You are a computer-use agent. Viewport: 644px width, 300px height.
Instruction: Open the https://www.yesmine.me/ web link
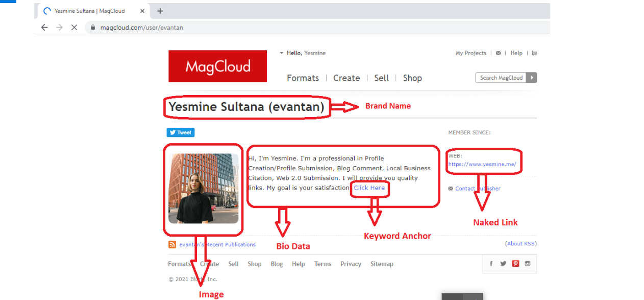point(482,165)
